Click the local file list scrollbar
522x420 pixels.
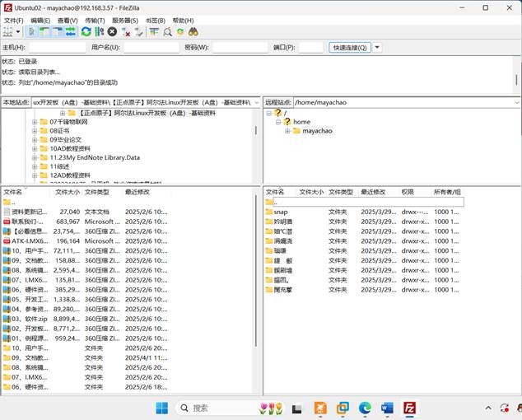(x=256, y=270)
